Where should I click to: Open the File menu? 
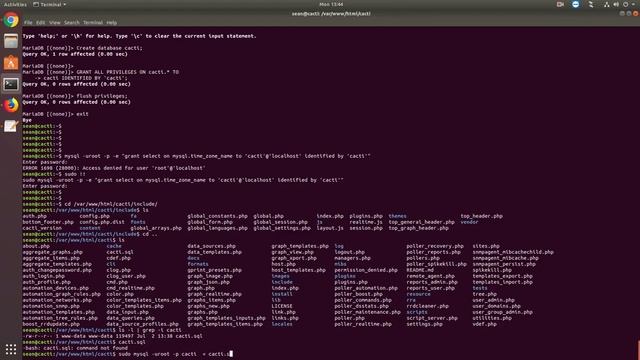(x=28, y=23)
